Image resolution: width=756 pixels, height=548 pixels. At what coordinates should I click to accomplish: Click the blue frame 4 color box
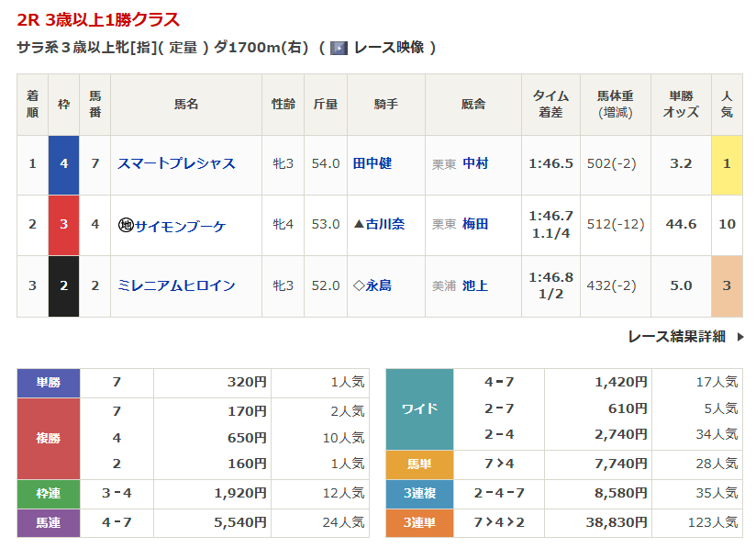click(63, 164)
